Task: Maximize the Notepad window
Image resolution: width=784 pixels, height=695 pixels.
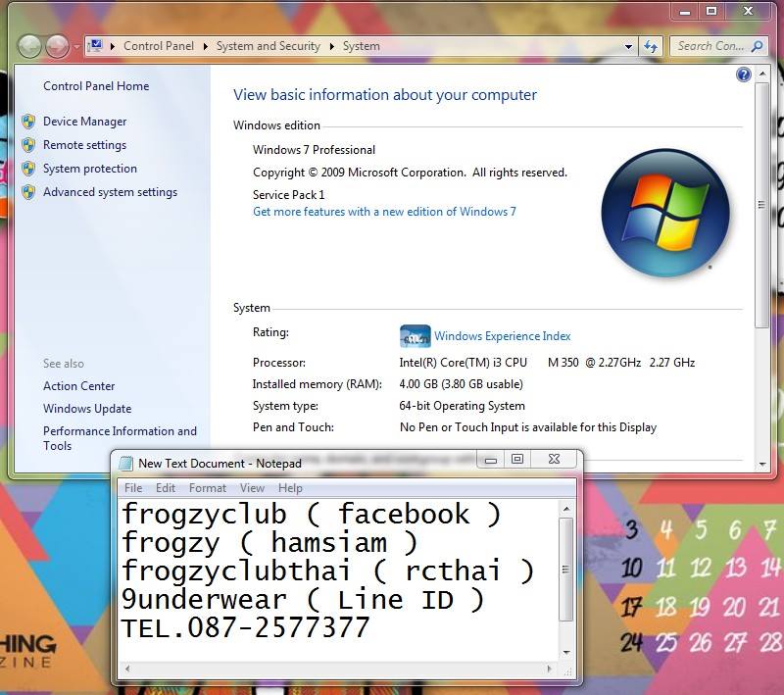Action: (x=517, y=459)
